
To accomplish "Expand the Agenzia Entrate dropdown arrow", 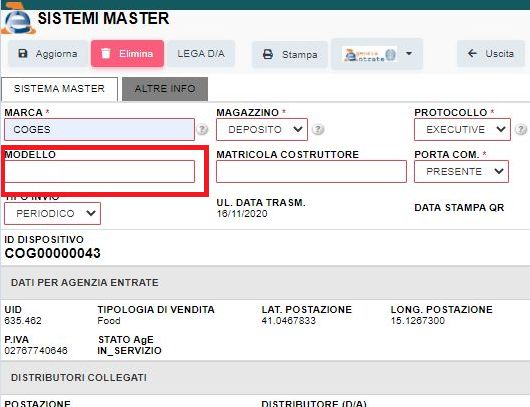I will 409,53.
